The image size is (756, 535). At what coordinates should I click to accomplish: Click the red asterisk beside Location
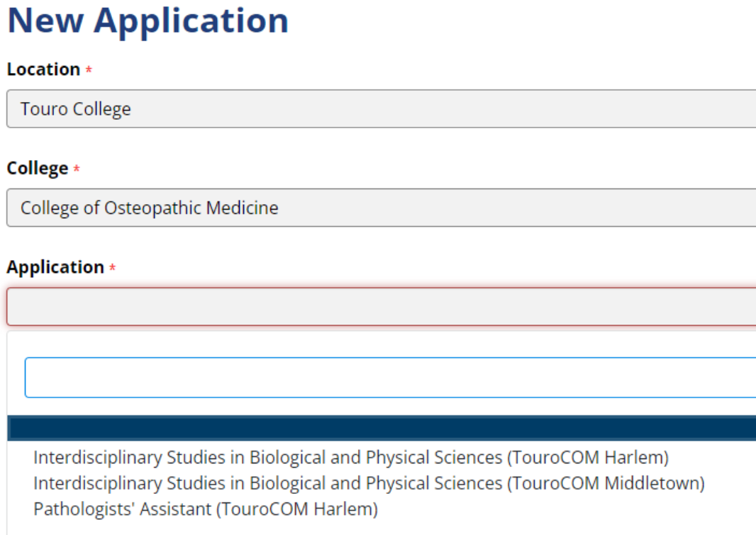point(89,71)
